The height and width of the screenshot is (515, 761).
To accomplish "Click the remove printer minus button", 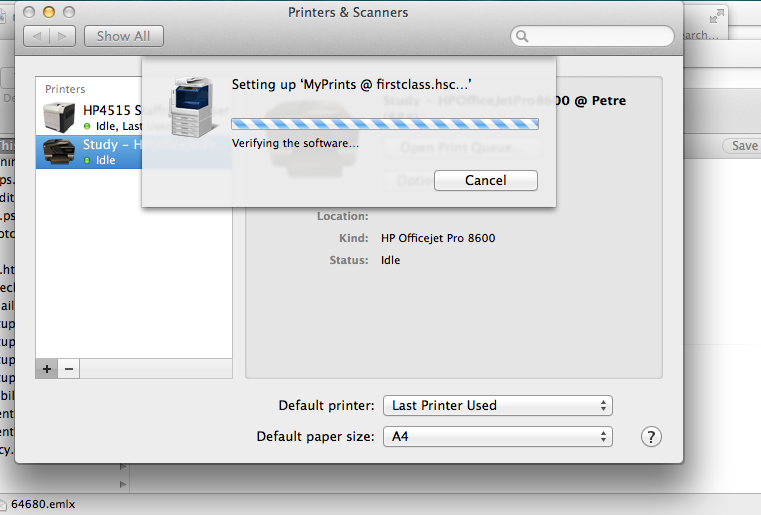I will click(69, 369).
